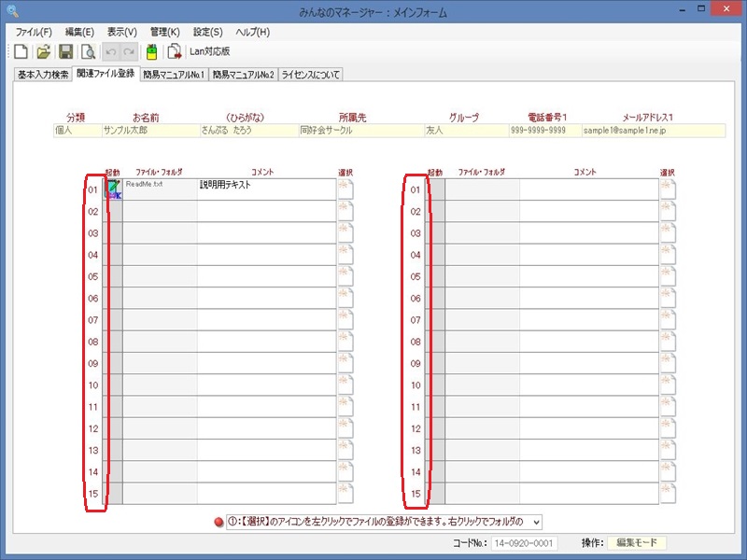
Task: Expand the hint message dropdown at bottom
Action: [x=535, y=521]
